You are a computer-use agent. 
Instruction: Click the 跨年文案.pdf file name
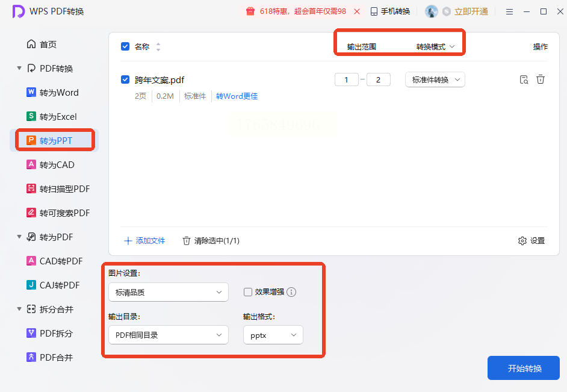pos(160,80)
